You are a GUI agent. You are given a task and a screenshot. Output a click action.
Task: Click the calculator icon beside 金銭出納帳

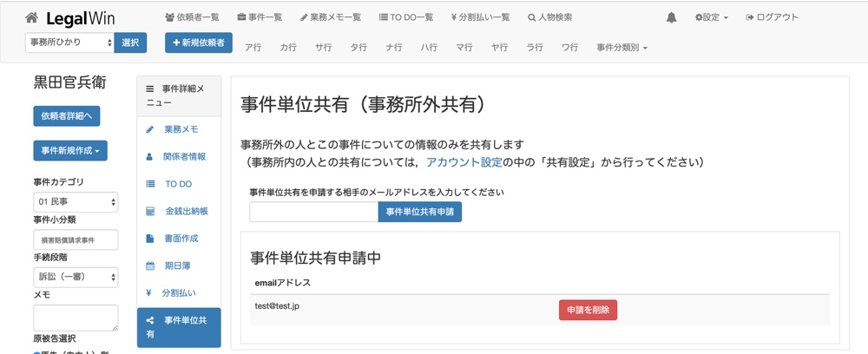coord(149,211)
